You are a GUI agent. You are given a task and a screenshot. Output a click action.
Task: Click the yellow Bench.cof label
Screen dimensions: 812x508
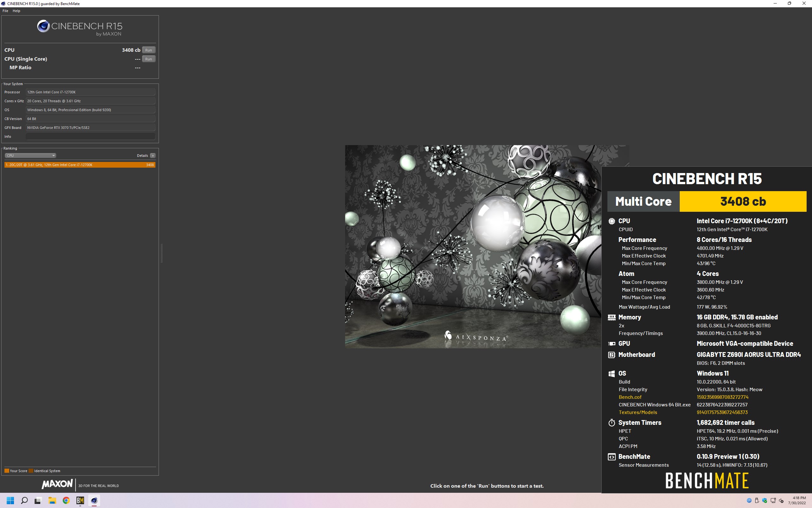pyautogui.click(x=630, y=397)
